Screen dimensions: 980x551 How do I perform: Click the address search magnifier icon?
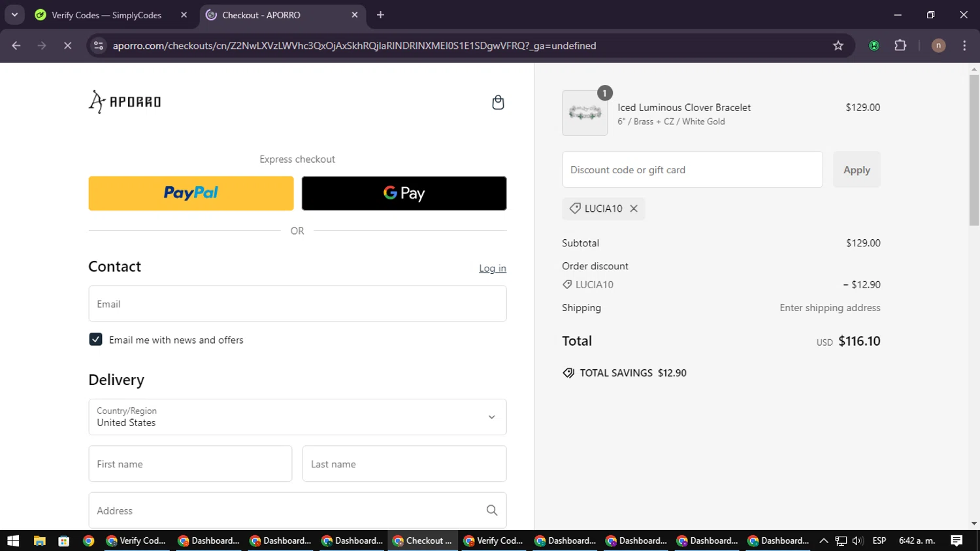pos(492,510)
